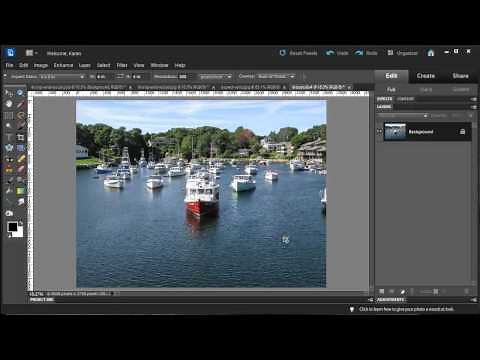This screenshot has height=360, width=480.
Task: Select the Move tool in the toolbox
Action: coord(8,93)
